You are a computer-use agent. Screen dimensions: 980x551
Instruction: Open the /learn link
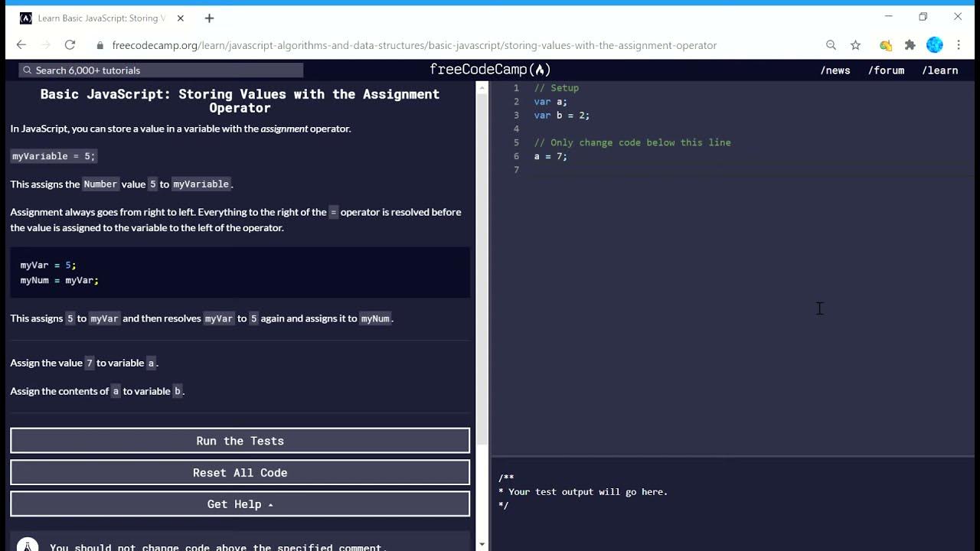pos(940,70)
